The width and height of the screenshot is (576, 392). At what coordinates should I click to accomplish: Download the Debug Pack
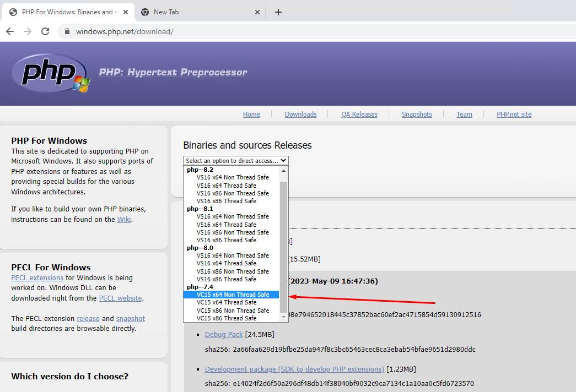point(224,334)
